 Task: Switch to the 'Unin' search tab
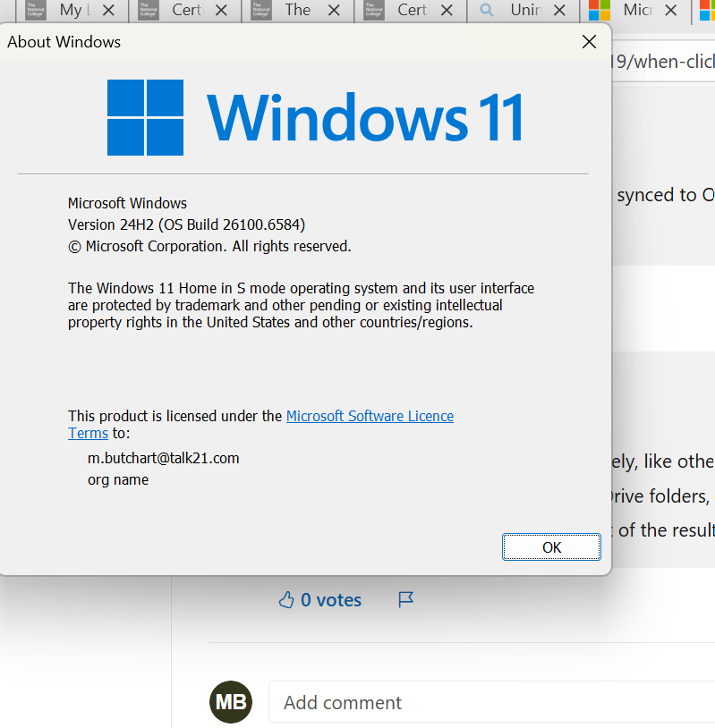(x=523, y=10)
